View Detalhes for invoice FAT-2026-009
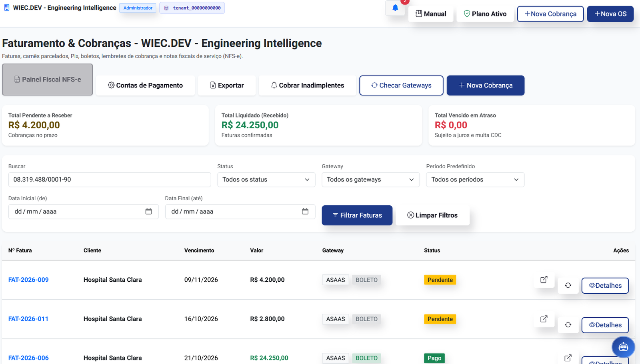The width and height of the screenshot is (640, 364). (x=605, y=286)
